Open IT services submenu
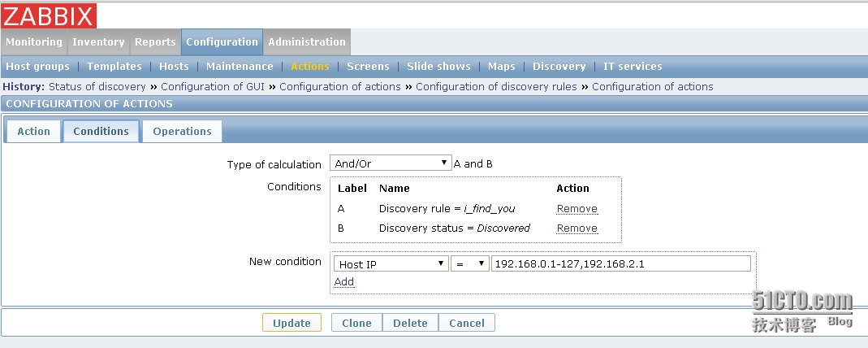Viewport: 868px width, 348px height. pos(633,67)
